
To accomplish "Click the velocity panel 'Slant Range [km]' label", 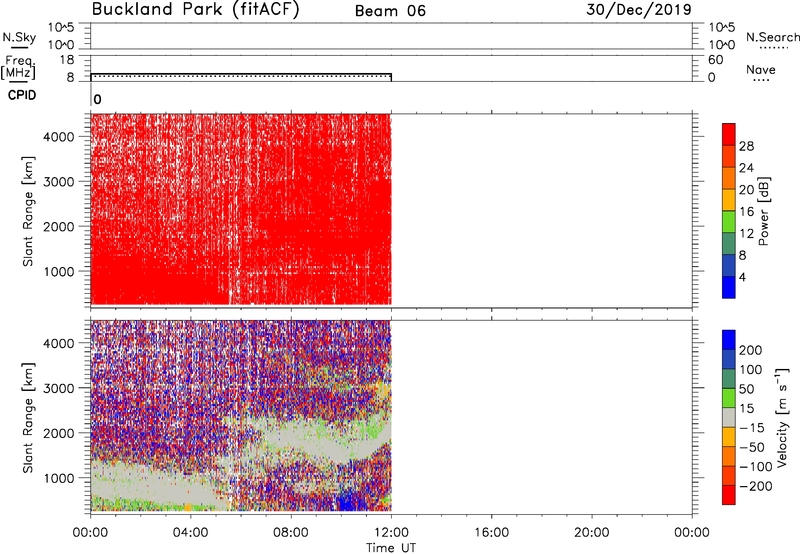I will pos(28,418).
